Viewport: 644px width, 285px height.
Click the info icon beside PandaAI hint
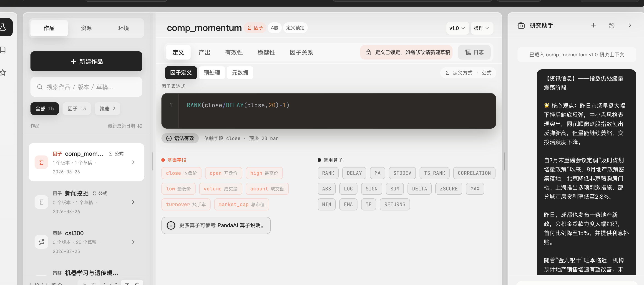point(171,225)
